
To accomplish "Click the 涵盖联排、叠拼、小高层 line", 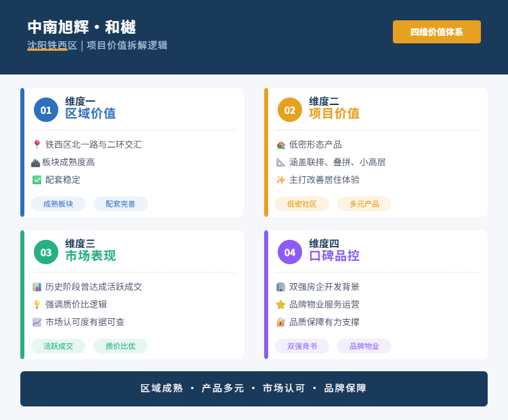I will coord(337,163).
